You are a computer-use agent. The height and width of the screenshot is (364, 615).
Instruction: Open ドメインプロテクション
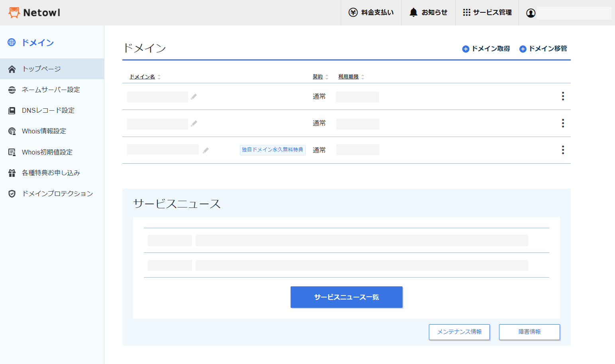click(x=52, y=194)
